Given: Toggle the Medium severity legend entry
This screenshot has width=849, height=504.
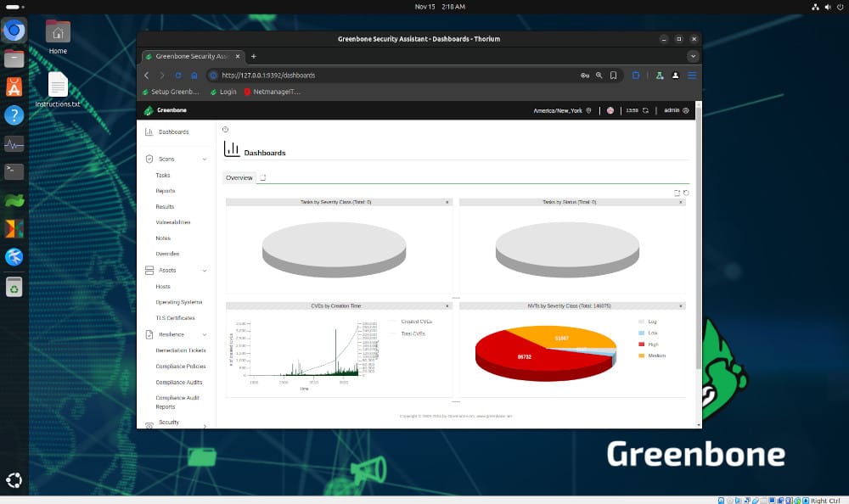Looking at the screenshot, I should 655,356.
